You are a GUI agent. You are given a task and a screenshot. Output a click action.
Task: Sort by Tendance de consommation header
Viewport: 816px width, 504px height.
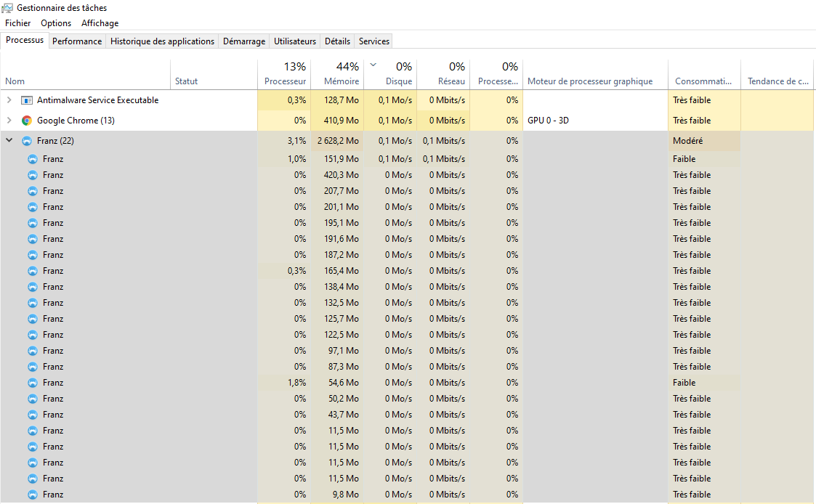coord(778,74)
